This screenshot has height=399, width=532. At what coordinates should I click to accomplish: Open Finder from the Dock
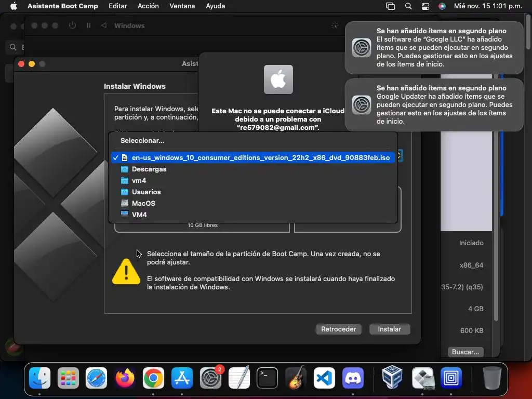[x=39, y=378]
